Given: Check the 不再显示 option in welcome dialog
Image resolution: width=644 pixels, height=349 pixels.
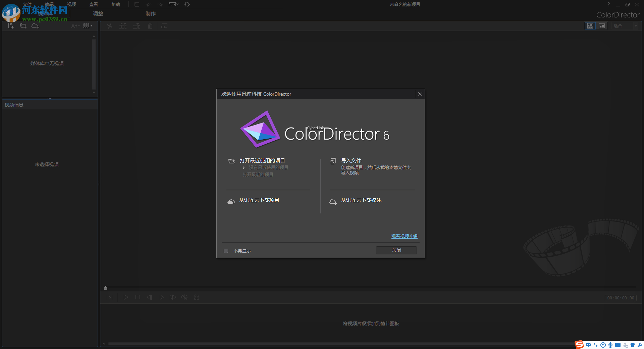Looking at the screenshot, I should tap(226, 251).
